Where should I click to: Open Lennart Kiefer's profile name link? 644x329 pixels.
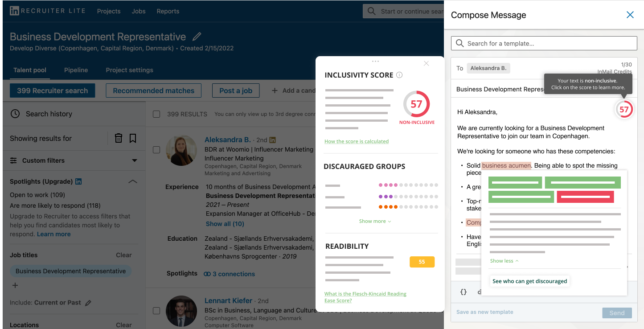point(229,300)
